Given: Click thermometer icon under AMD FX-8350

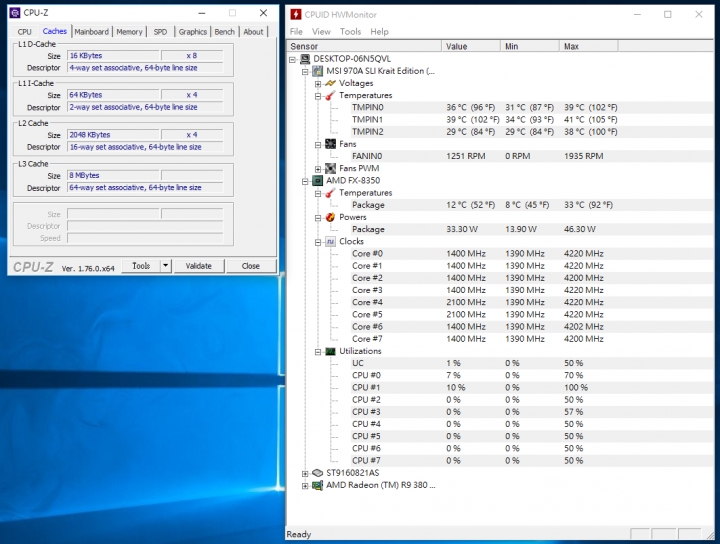Looking at the screenshot, I should tap(331, 193).
